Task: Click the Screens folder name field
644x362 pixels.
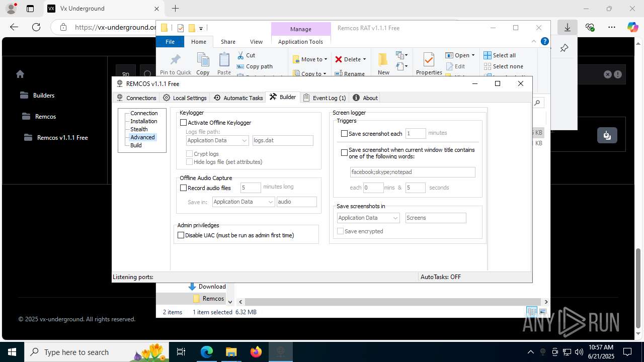Action: click(x=436, y=218)
